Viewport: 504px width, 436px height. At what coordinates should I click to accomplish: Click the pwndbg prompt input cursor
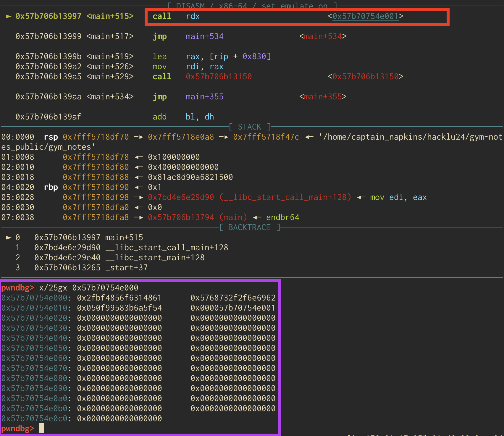point(41,428)
